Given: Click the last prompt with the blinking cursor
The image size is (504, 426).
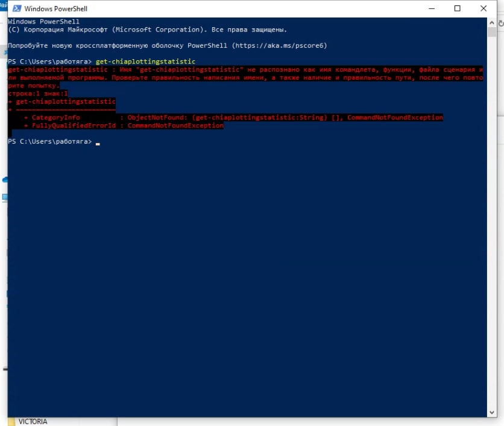Looking at the screenshot, I should click(54, 142).
